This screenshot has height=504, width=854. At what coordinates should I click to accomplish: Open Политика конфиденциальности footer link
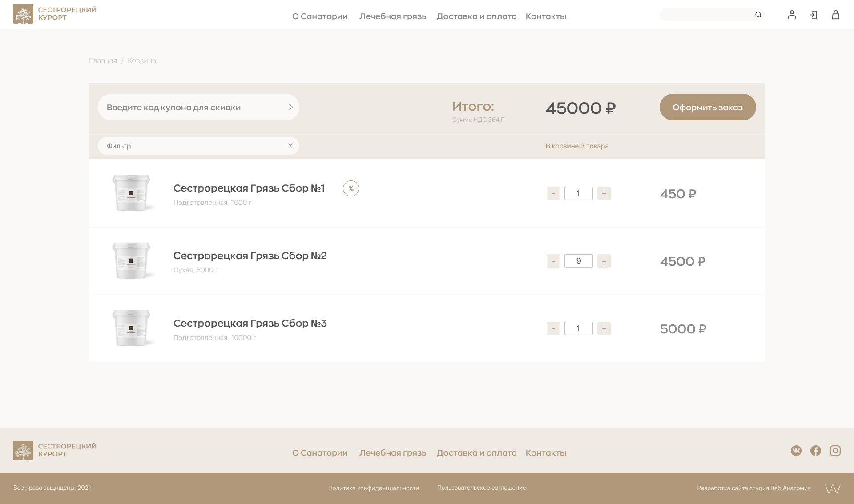point(373,488)
